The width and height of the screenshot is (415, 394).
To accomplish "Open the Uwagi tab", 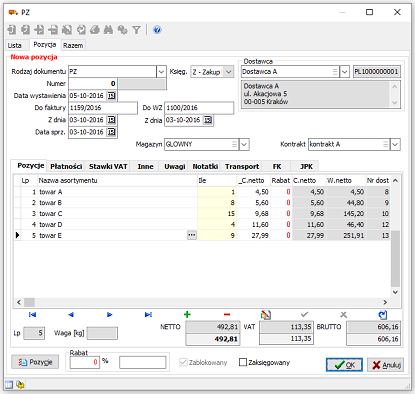I will 175,166.
